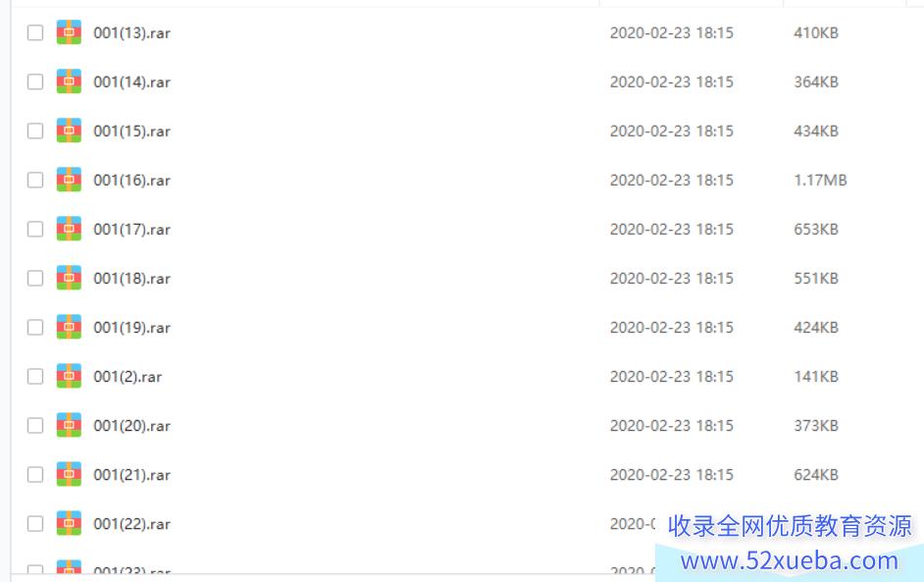The image size is (924, 582).
Task: Click the rar icon beside 001(20).rar
Action: [x=69, y=425]
